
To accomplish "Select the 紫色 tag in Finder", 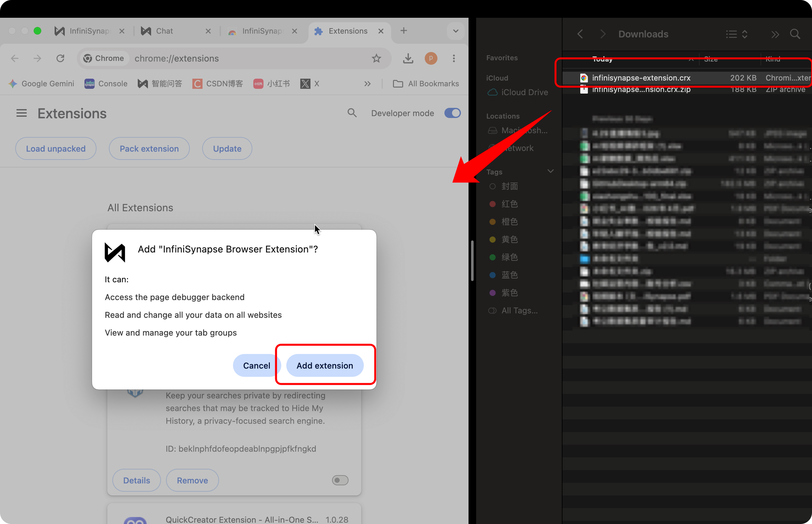I will click(504, 293).
